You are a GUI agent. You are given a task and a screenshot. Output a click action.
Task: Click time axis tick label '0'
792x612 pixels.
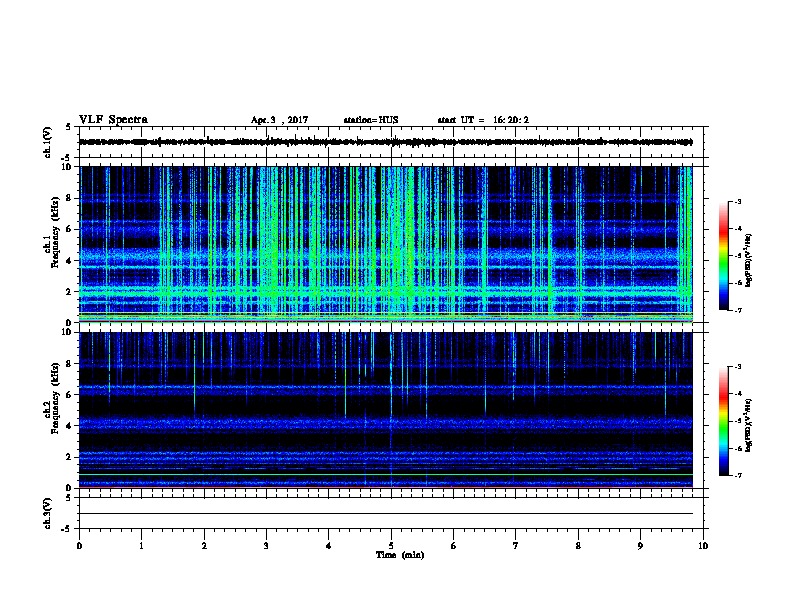(x=79, y=546)
